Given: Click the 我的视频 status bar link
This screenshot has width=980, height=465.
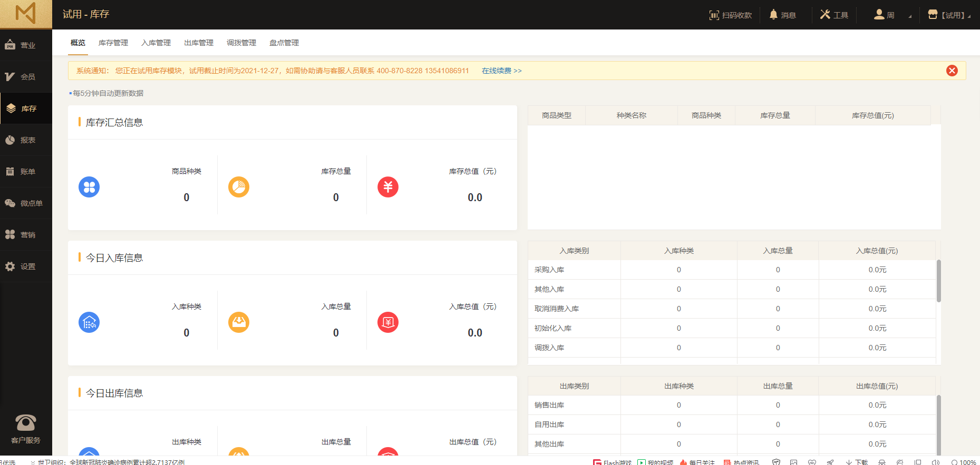Looking at the screenshot, I should (x=655, y=462).
